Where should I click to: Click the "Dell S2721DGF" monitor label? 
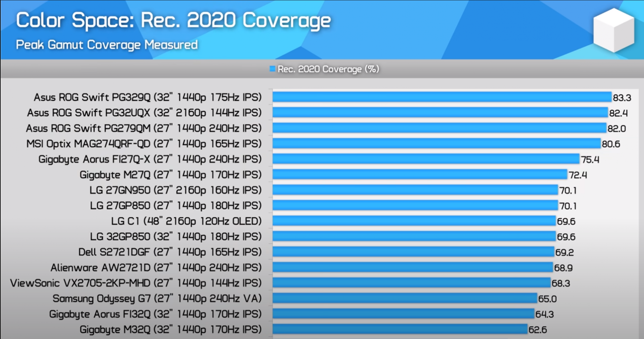coord(170,252)
